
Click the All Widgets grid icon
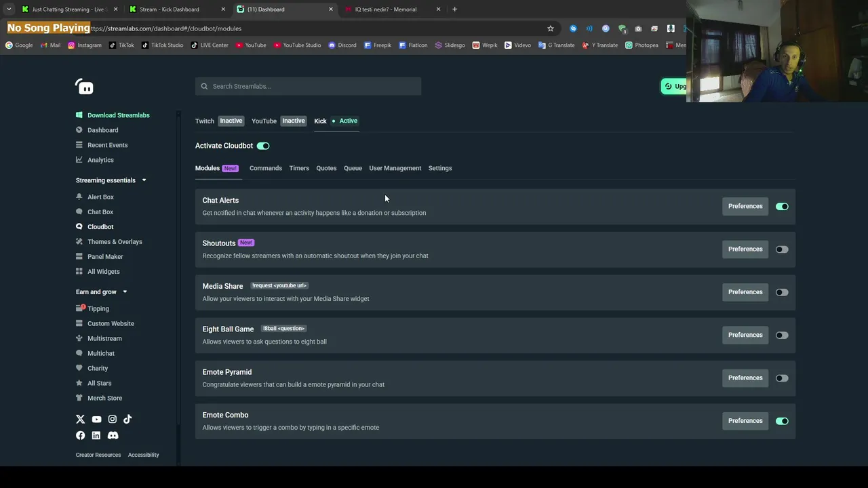coord(79,271)
